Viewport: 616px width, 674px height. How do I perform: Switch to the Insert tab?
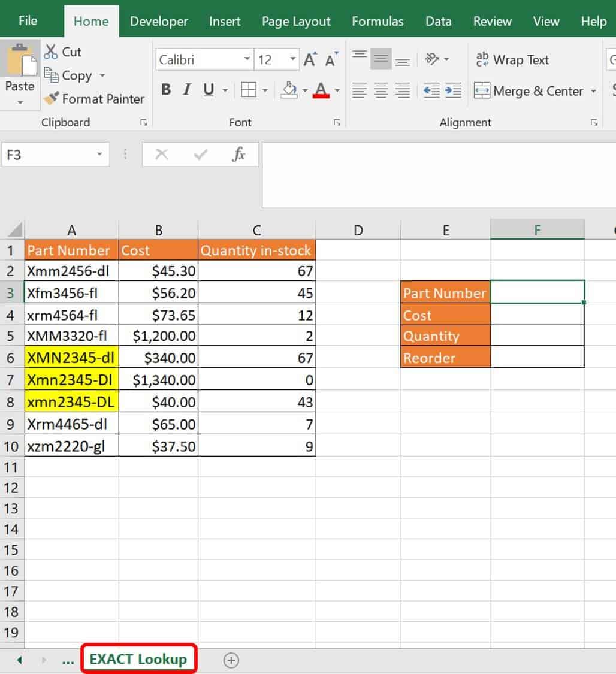point(224,21)
